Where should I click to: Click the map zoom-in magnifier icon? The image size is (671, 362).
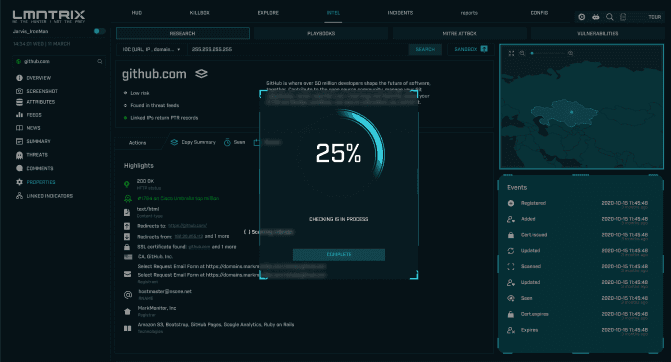point(570,53)
